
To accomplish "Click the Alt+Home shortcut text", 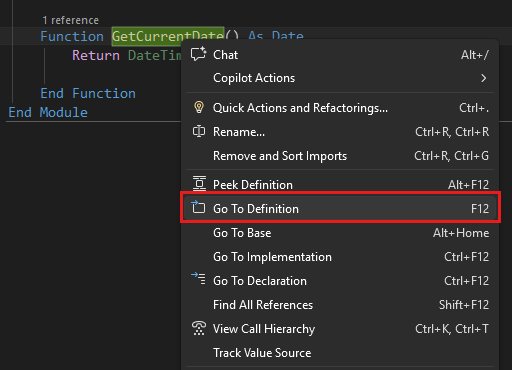I will tap(461, 233).
